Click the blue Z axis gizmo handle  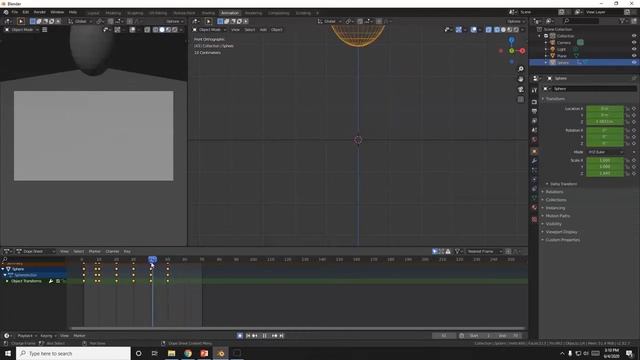coord(511,40)
